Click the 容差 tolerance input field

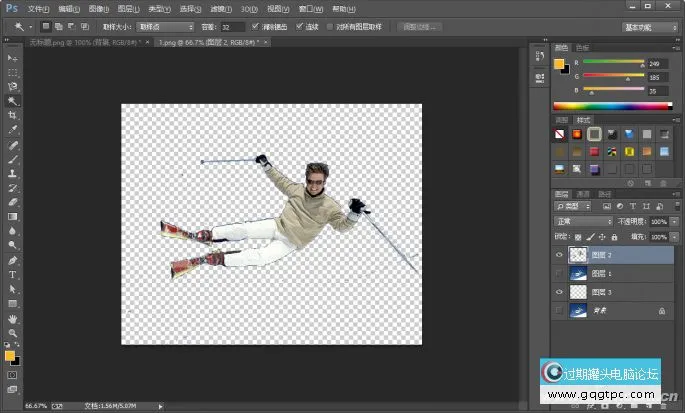(x=231, y=27)
